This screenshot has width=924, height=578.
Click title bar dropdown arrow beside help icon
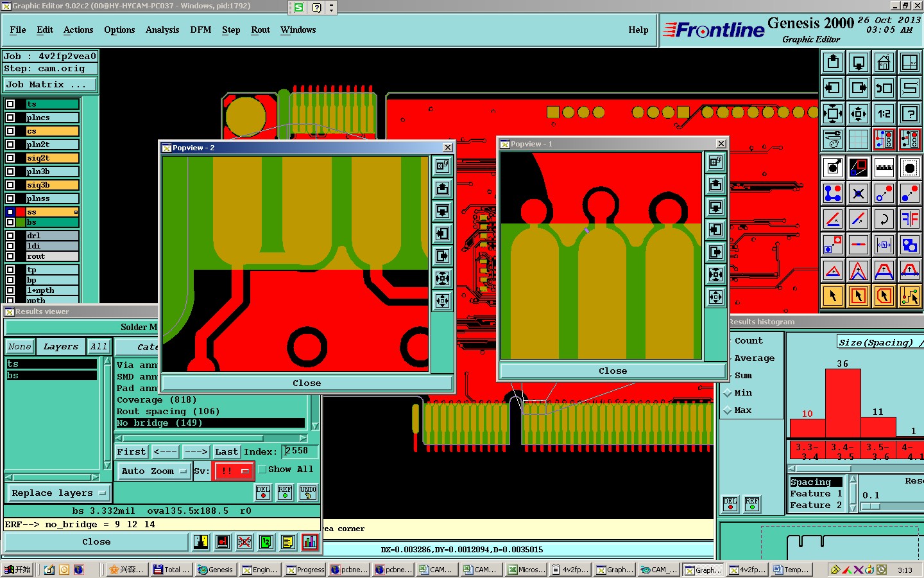point(331,8)
